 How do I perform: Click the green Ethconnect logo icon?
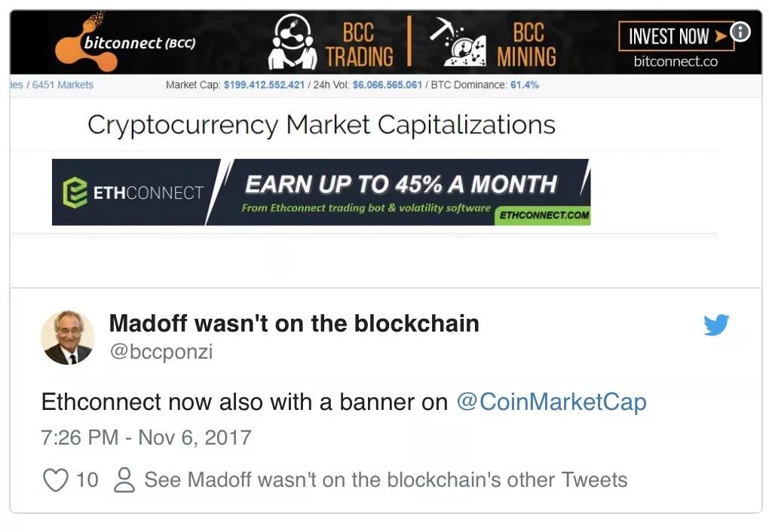click(75, 192)
